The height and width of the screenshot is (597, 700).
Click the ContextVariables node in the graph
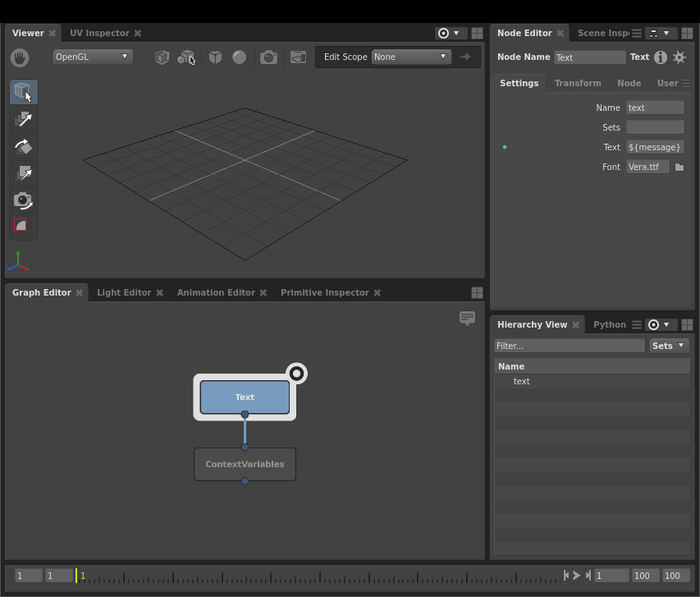245,464
